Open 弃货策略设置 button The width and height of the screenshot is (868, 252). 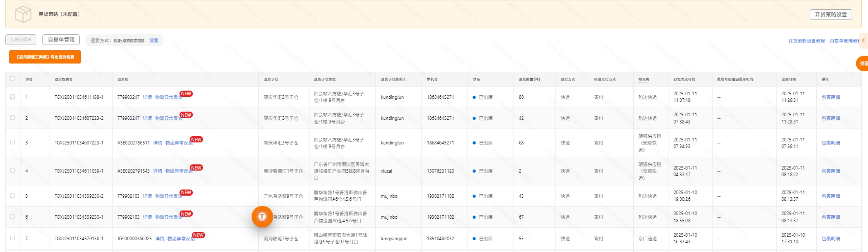830,14
